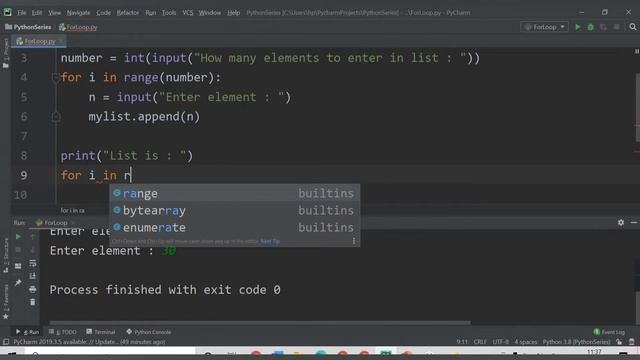
Task: Click ForLoop.py in the navigation breadcrumb
Action: click(x=78, y=27)
